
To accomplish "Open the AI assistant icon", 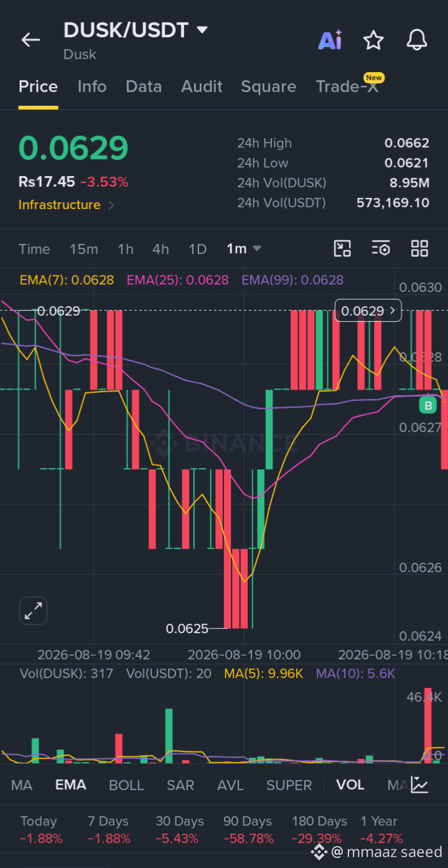I will tap(330, 40).
